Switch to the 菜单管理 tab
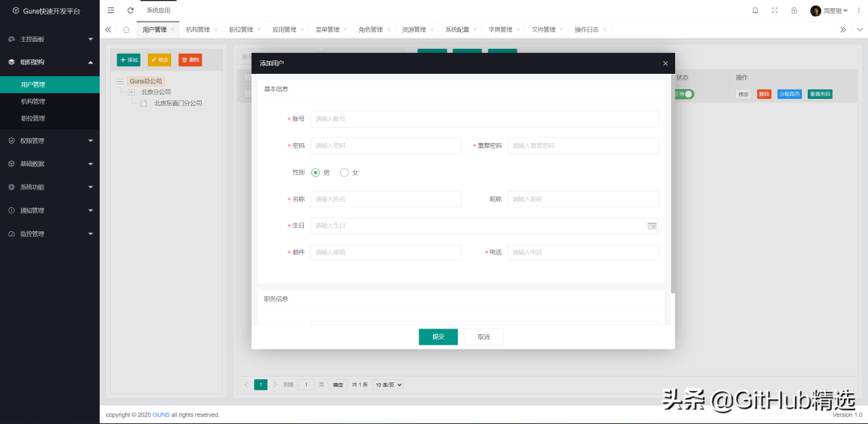 coord(327,30)
